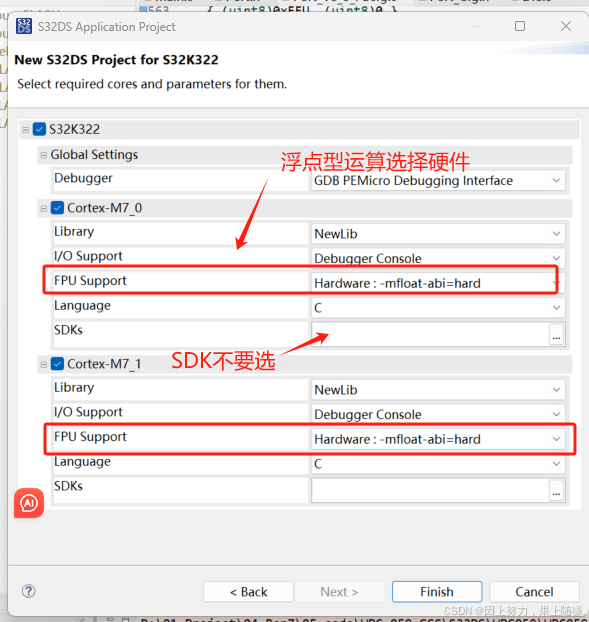Image resolution: width=589 pixels, height=622 pixels.
Task: Select Cortex-M7_1 Library label
Action: tap(74, 387)
